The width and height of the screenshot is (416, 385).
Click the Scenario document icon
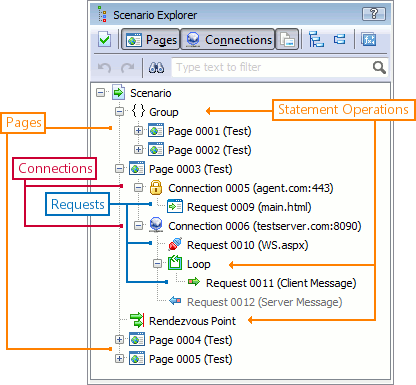tap(119, 92)
